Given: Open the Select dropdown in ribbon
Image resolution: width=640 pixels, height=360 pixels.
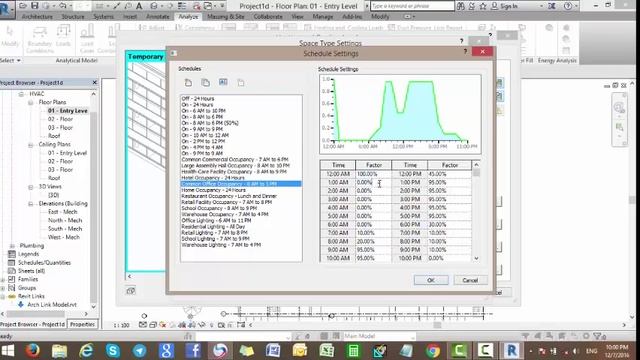Looking at the screenshot, I should 11,60.
